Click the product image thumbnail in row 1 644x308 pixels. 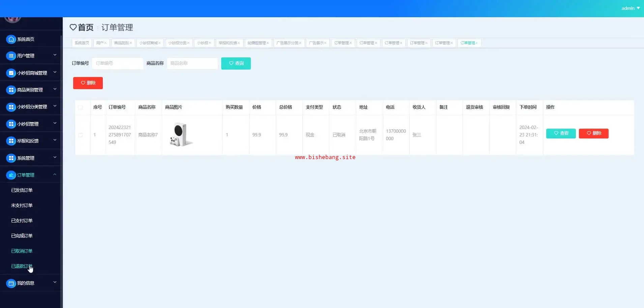pyautogui.click(x=181, y=135)
